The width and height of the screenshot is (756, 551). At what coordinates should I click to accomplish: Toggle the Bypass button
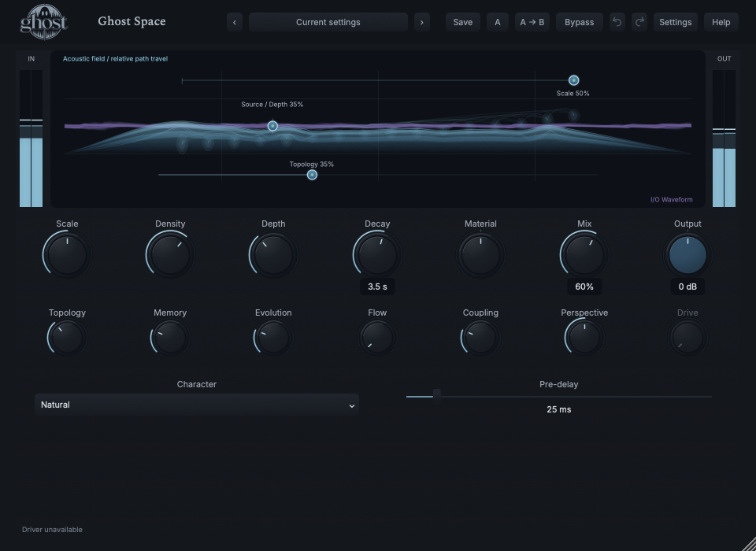(x=579, y=22)
